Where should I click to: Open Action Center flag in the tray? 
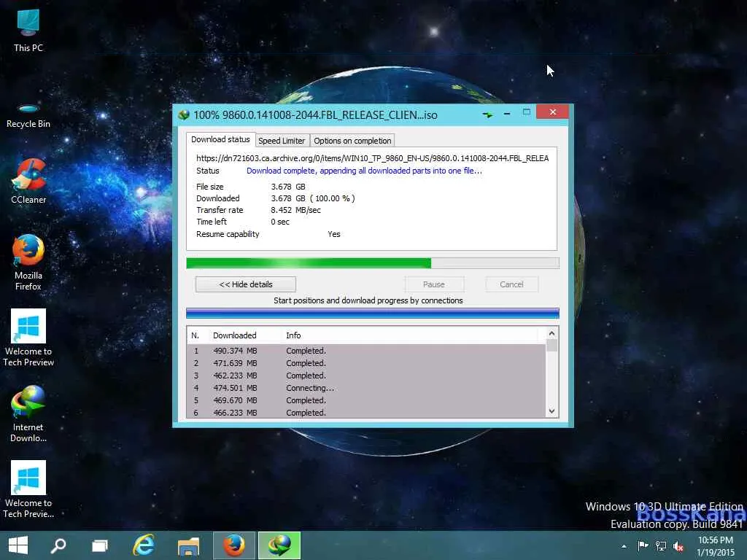pyautogui.click(x=643, y=545)
